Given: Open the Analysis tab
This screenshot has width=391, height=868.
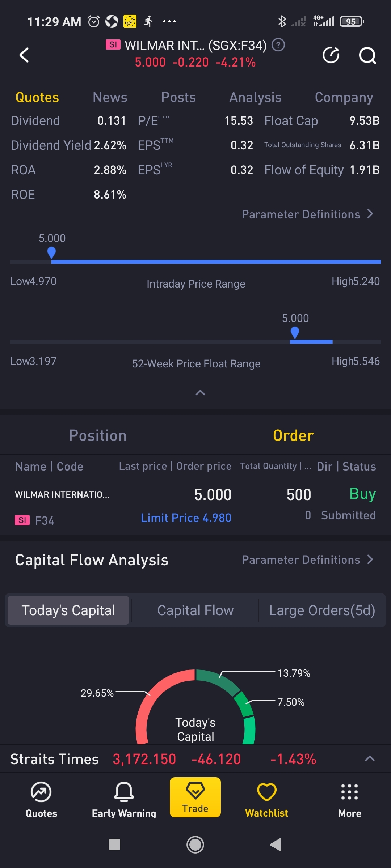Looking at the screenshot, I should 255,97.
